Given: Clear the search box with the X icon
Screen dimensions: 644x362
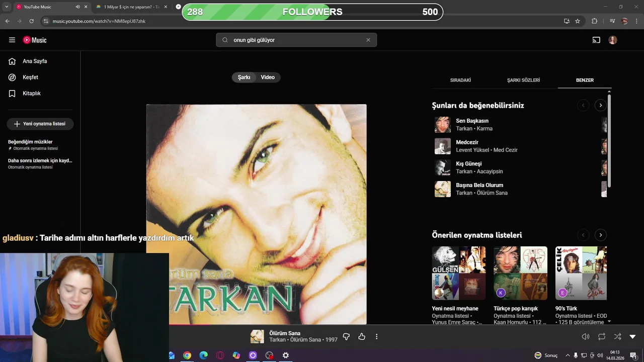Looking at the screenshot, I should [368, 40].
